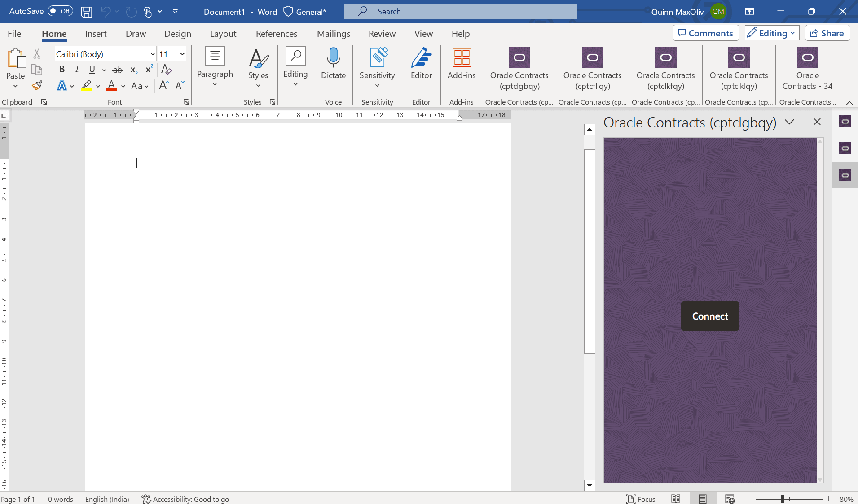Apply Superscript formatting
Image resolution: width=858 pixels, height=504 pixels.
149,70
